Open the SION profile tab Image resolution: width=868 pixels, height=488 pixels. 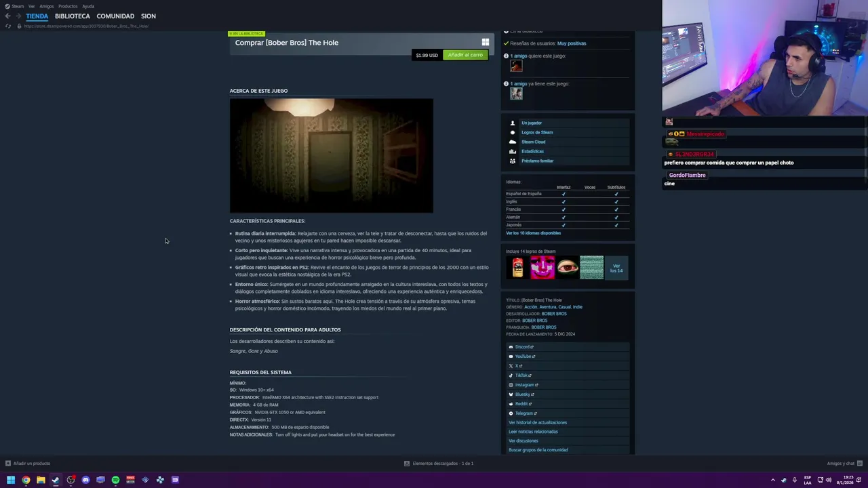coord(149,16)
